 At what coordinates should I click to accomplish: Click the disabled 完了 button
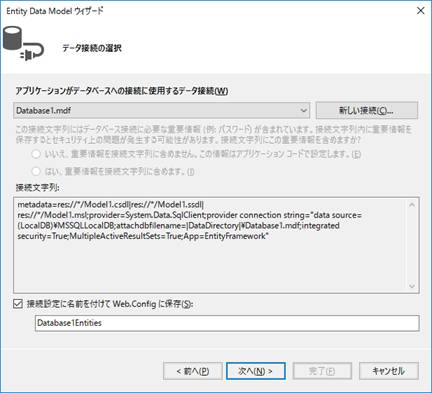pyautogui.click(x=322, y=371)
